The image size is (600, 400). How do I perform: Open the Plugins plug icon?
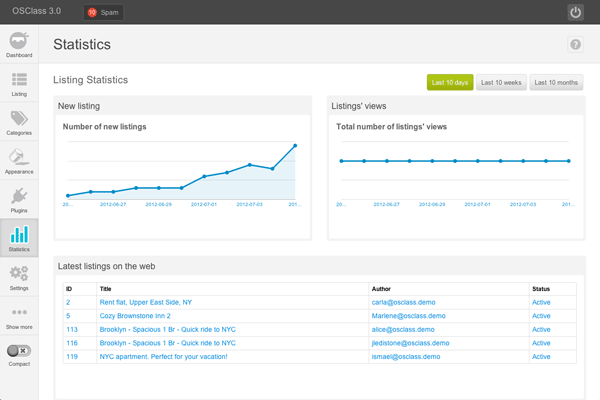[19, 198]
